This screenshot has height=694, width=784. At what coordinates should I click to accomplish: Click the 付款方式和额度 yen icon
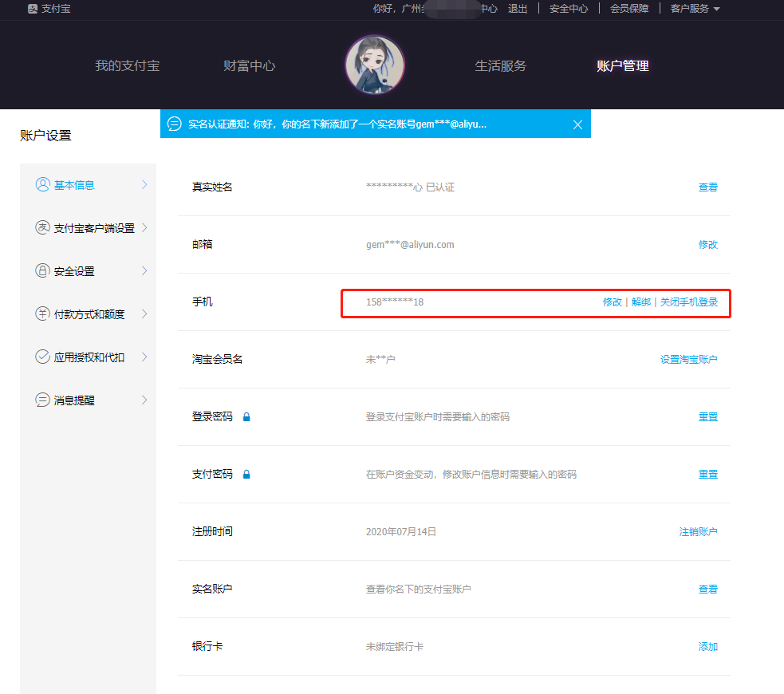tap(42, 313)
